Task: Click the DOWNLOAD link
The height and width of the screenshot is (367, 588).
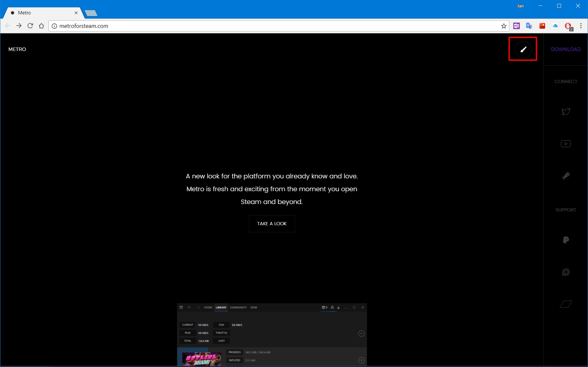Action: click(566, 49)
